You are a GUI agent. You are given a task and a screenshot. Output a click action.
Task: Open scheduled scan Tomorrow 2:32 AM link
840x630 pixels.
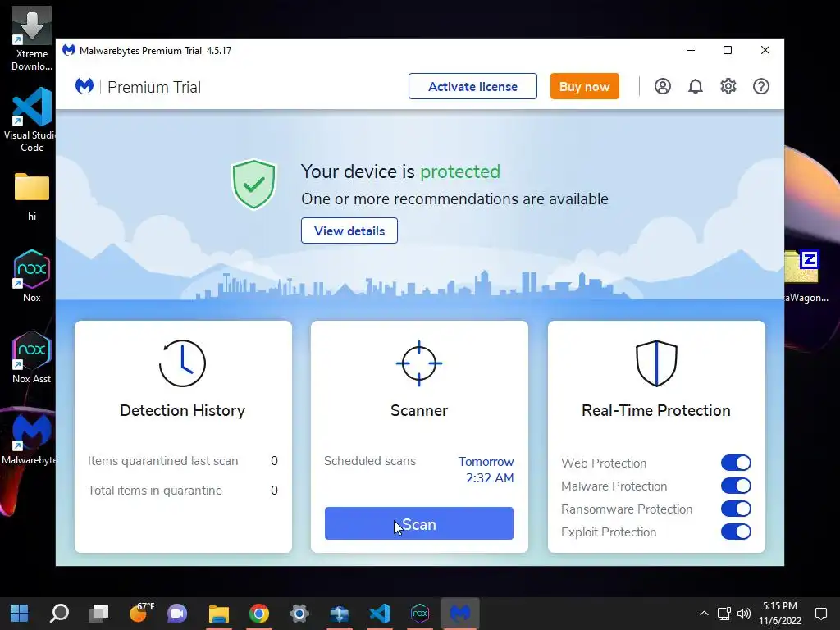[486, 470]
